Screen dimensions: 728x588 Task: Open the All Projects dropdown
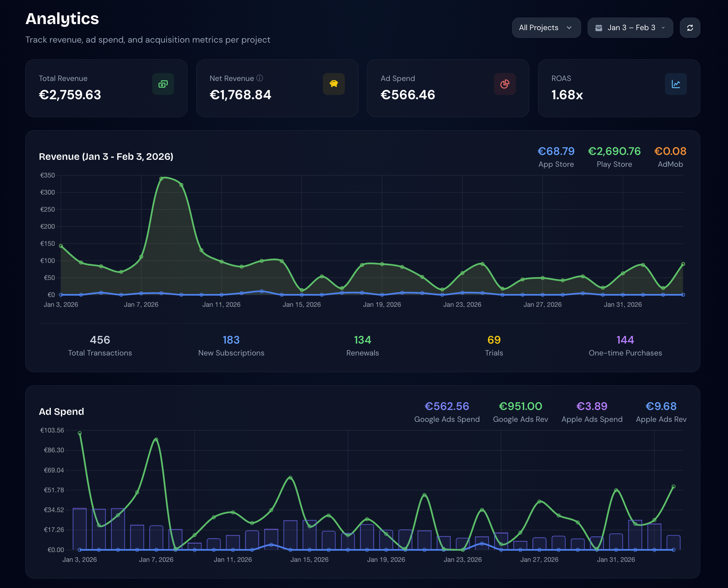tap(546, 28)
